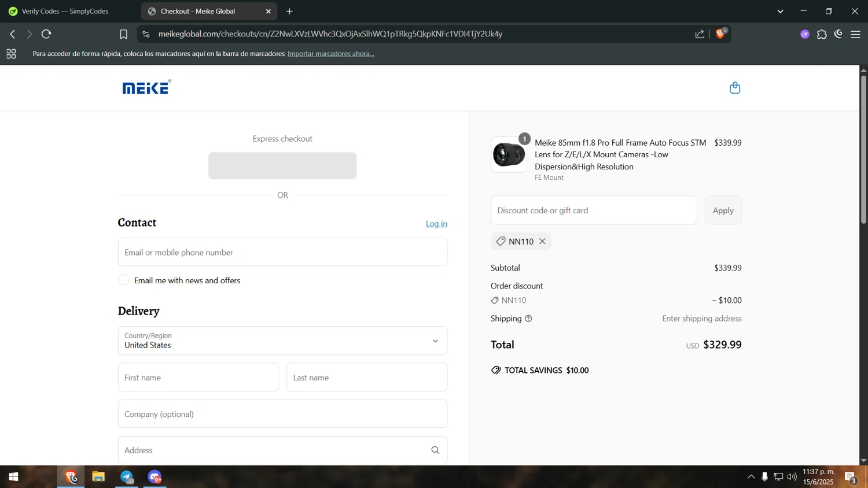This screenshot has width=868, height=488.
Task: Click the Subtotal $339.99 value
Action: click(x=728, y=268)
